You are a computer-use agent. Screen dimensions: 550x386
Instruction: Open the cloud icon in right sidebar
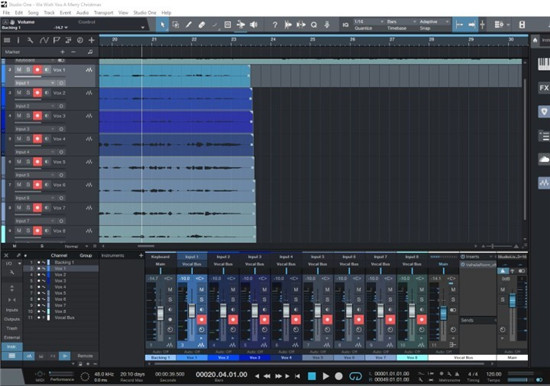[544, 160]
